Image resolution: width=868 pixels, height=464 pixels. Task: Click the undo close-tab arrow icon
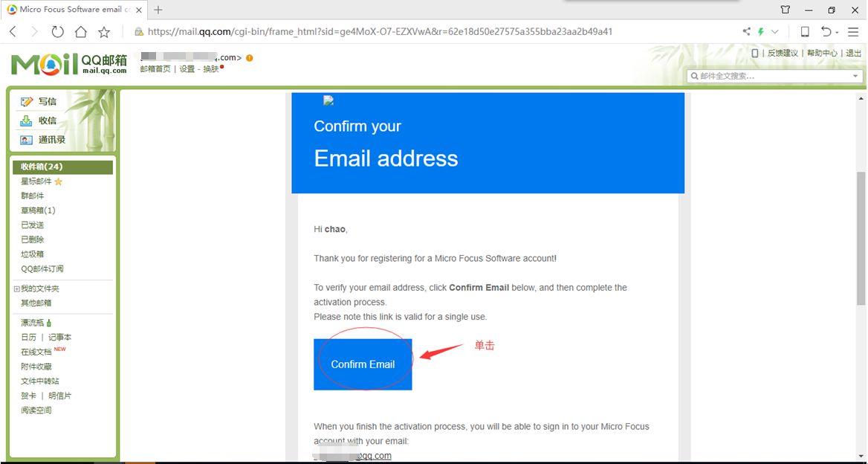pos(826,31)
